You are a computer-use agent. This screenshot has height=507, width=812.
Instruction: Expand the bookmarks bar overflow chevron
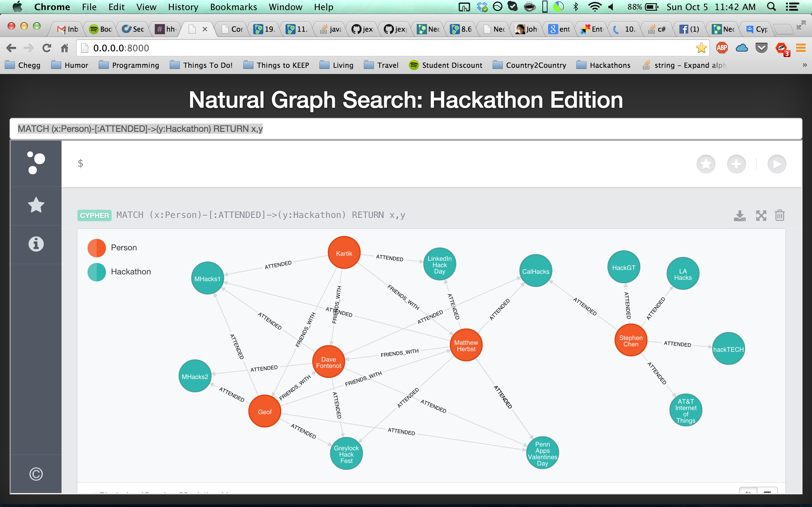[805, 65]
